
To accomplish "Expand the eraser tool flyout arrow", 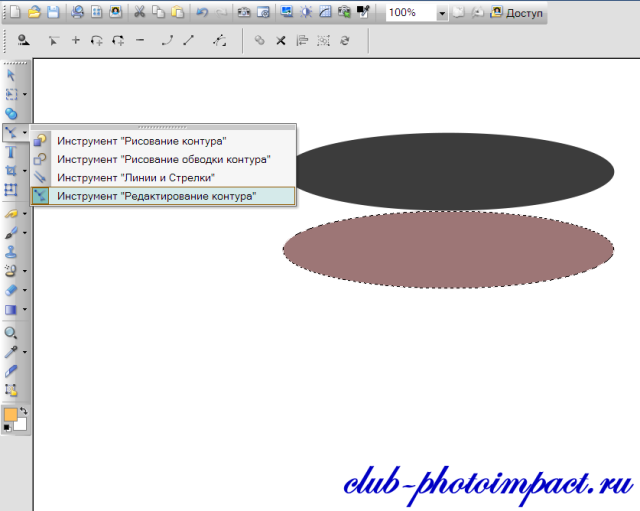I will (x=25, y=290).
